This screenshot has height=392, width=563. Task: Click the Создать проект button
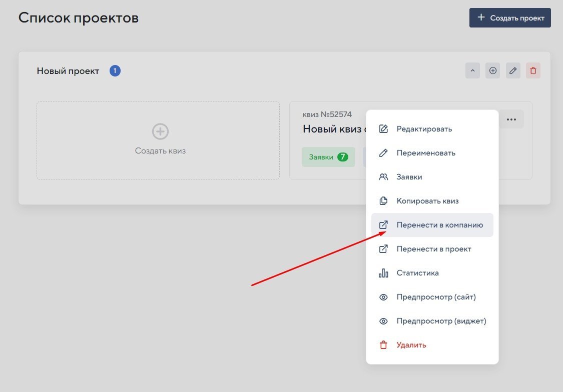[x=510, y=17]
